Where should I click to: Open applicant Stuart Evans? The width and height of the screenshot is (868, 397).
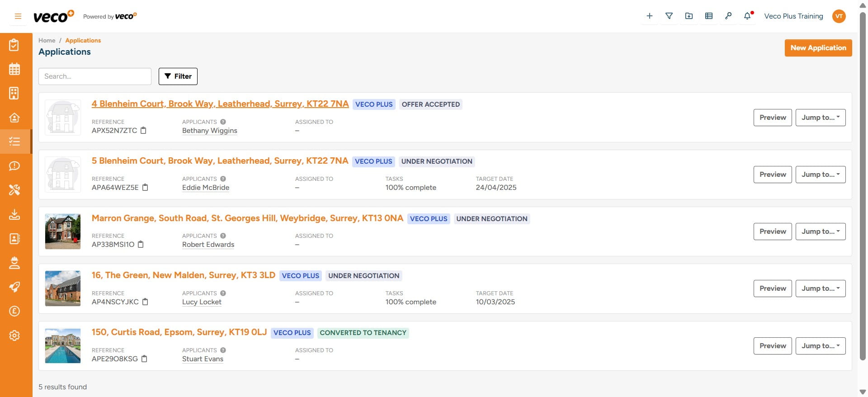pyautogui.click(x=203, y=359)
